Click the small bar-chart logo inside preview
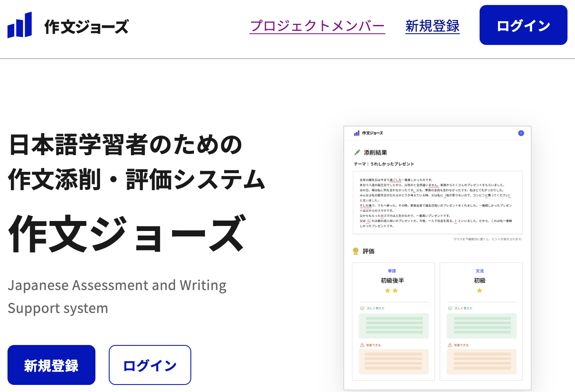The width and height of the screenshot is (575, 392). point(357,133)
